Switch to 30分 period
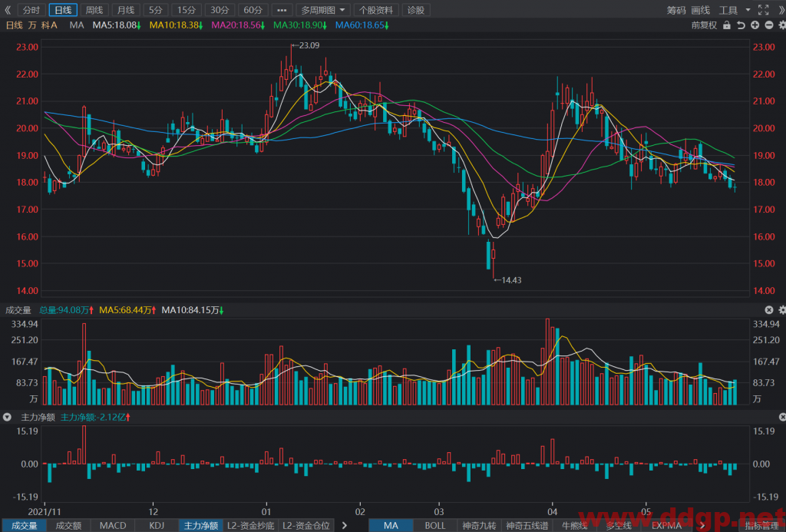The width and height of the screenshot is (786, 532). click(x=220, y=10)
